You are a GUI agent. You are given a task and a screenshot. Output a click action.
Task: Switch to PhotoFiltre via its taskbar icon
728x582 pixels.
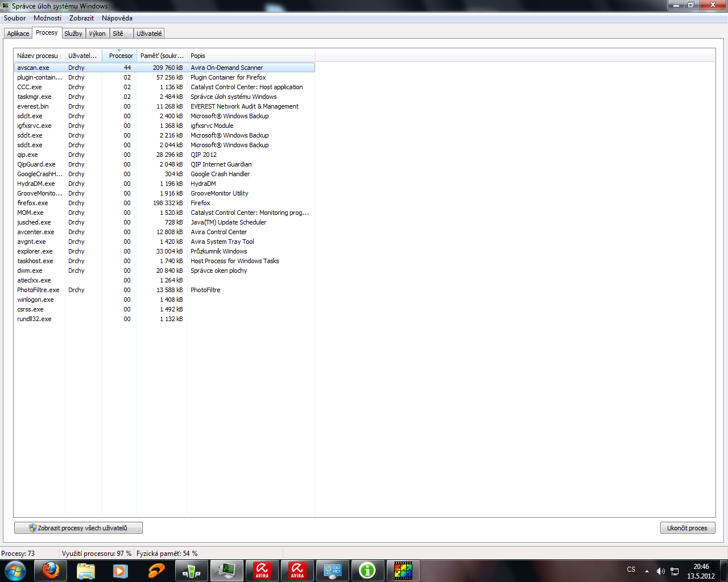403,570
